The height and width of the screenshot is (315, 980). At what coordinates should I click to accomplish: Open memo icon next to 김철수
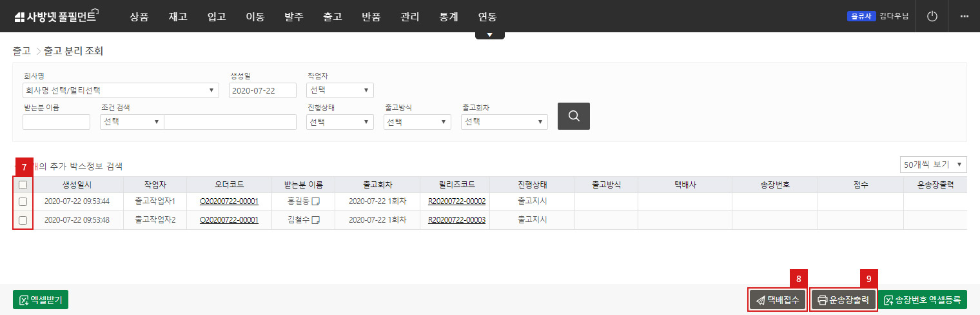pos(316,220)
